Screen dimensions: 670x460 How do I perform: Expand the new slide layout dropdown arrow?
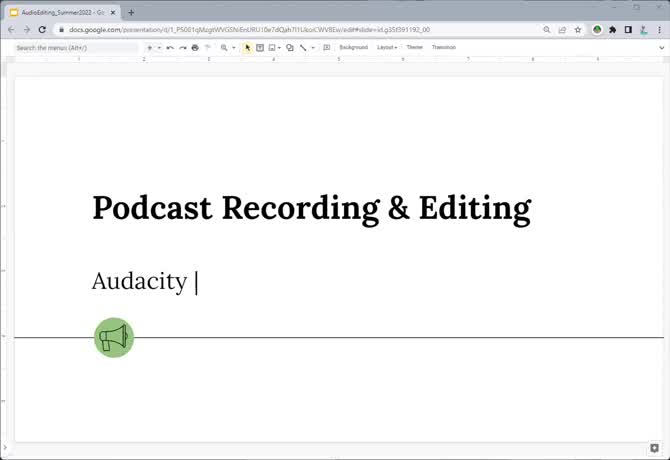coord(159,48)
